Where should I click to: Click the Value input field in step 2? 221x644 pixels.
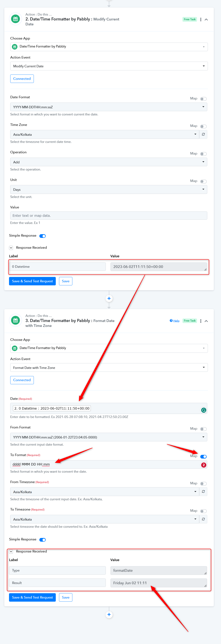click(x=109, y=216)
